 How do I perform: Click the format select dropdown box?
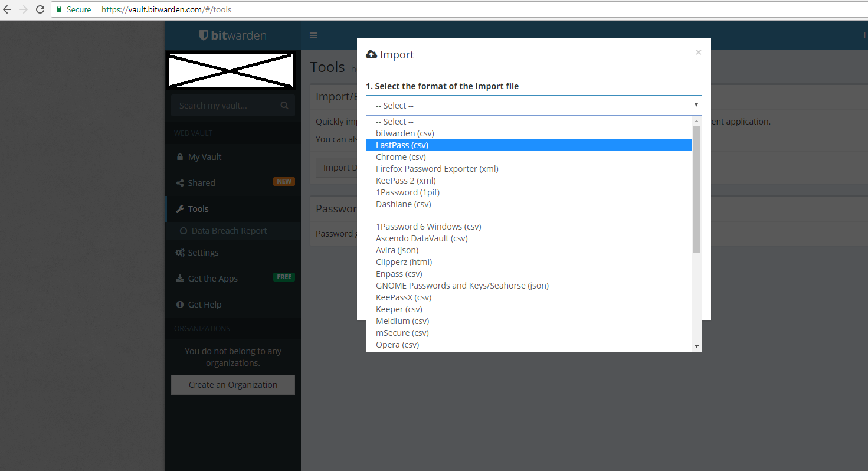(533, 105)
